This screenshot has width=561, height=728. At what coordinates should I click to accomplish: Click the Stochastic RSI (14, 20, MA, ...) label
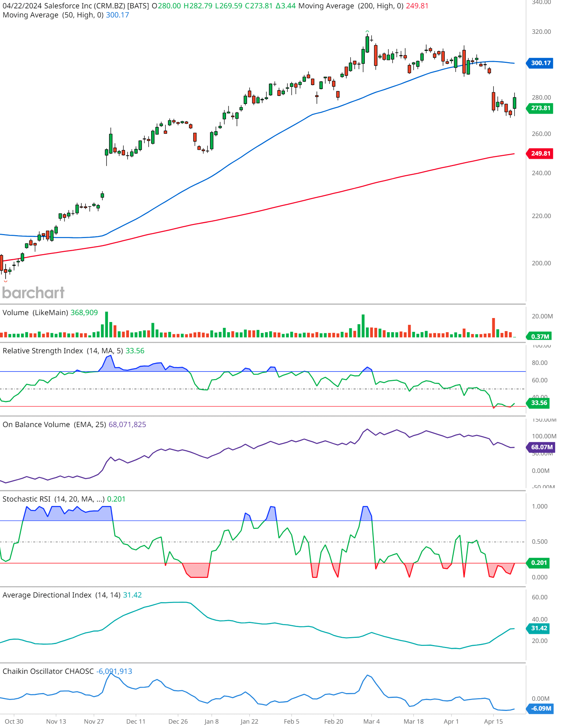click(x=53, y=499)
